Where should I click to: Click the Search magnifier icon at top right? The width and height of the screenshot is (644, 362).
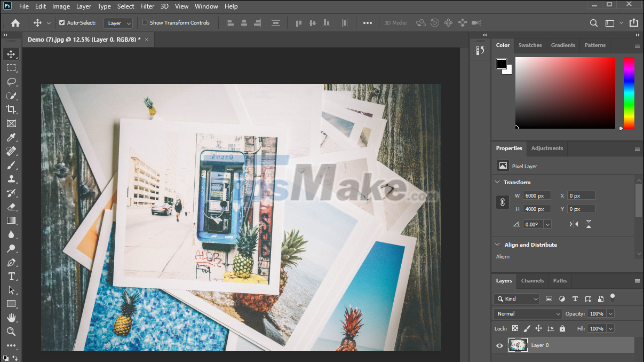(594, 23)
